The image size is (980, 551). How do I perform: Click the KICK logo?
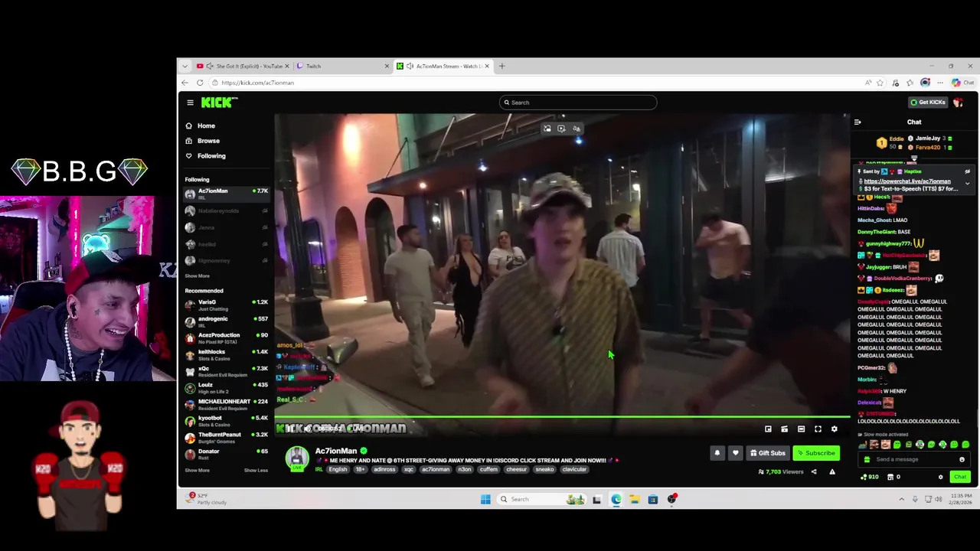[x=220, y=103]
